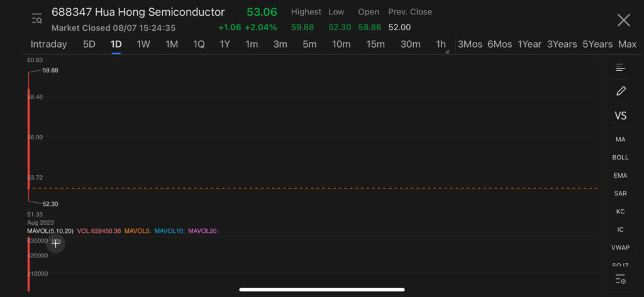Select the 3m minute tab
This screenshot has height=297, width=644.
pyautogui.click(x=280, y=45)
